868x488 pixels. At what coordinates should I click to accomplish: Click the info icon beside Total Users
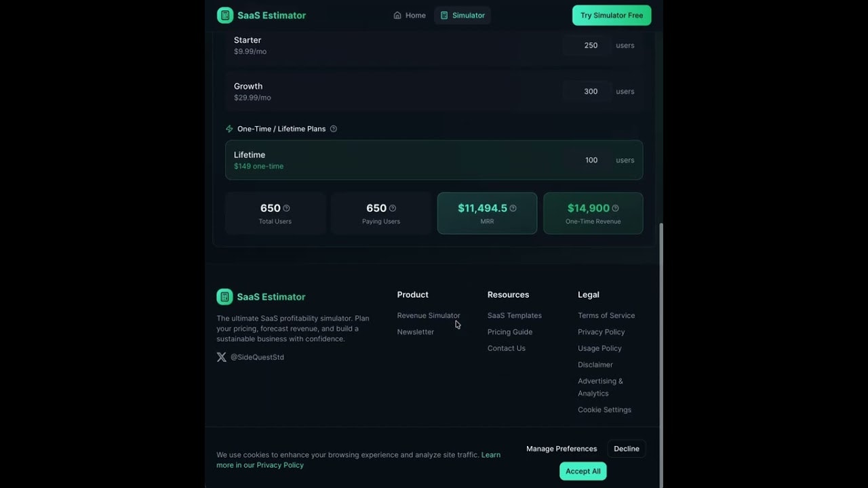pyautogui.click(x=285, y=207)
